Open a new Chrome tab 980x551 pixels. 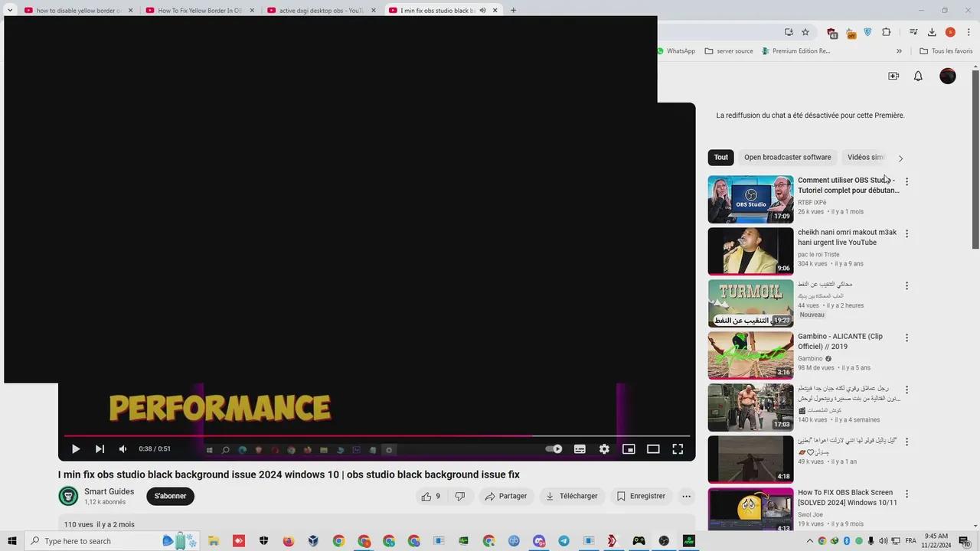tap(513, 11)
